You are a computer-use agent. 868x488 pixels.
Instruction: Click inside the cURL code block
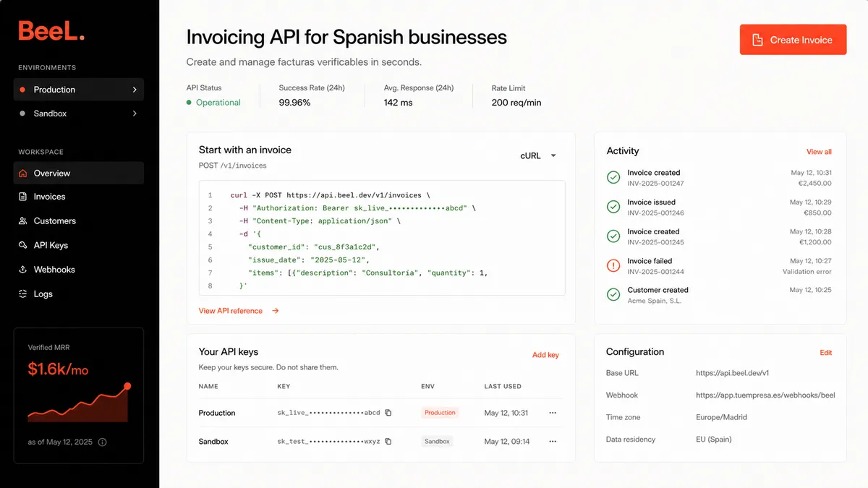click(x=382, y=238)
